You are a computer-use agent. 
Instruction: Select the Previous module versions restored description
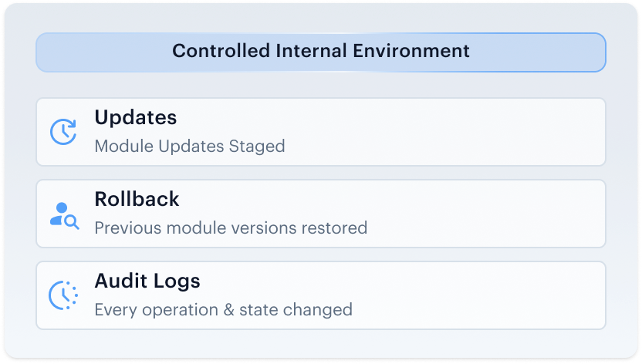(231, 228)
